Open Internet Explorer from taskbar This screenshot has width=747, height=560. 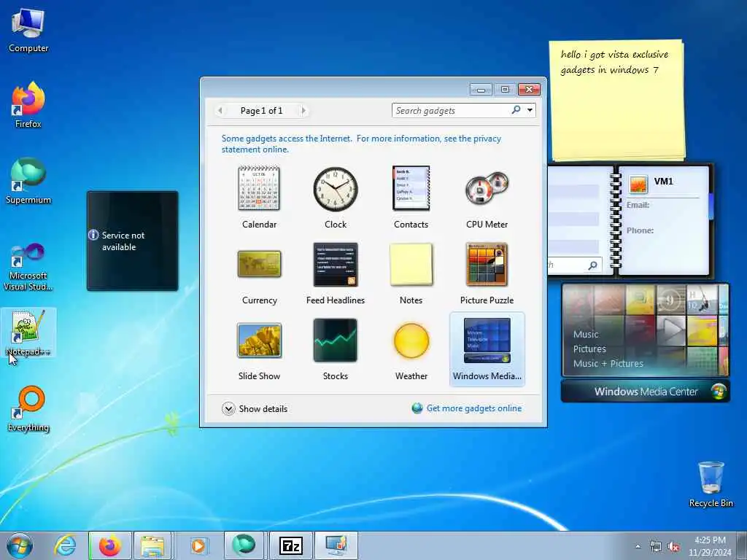pos(65,545)
